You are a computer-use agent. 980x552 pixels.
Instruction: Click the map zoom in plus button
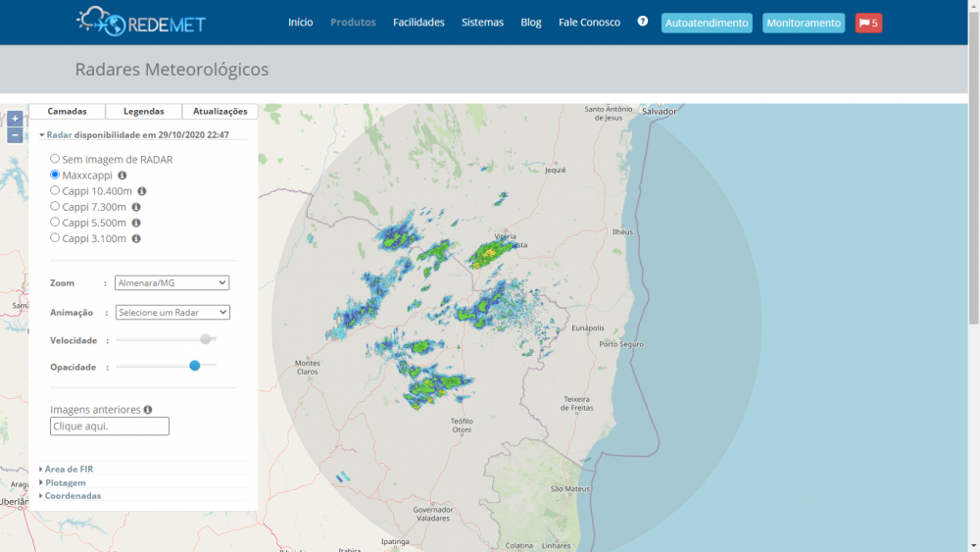(x=15, y=119)
